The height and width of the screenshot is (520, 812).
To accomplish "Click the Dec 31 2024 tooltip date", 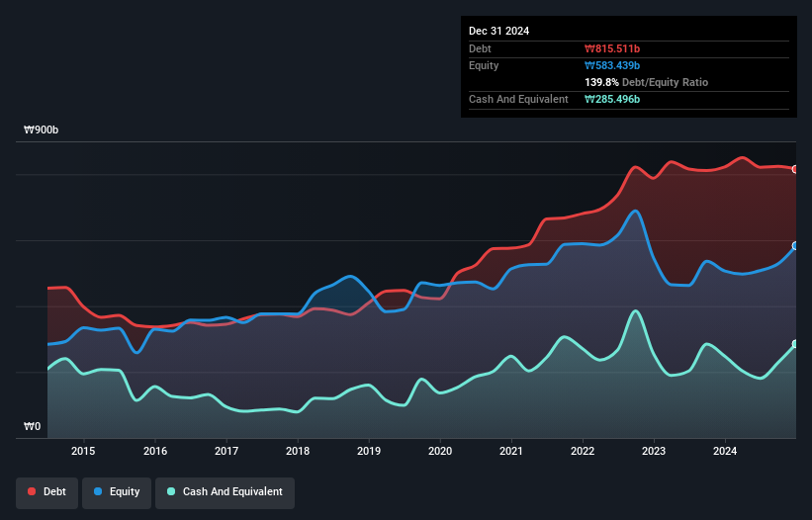I will (498, 31).
